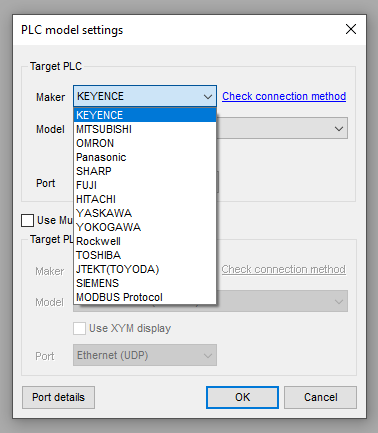The width and height of the screenshot is (378, 433).
Task: Select Panasonic as the PLC maker
Action: click(145, 157)
